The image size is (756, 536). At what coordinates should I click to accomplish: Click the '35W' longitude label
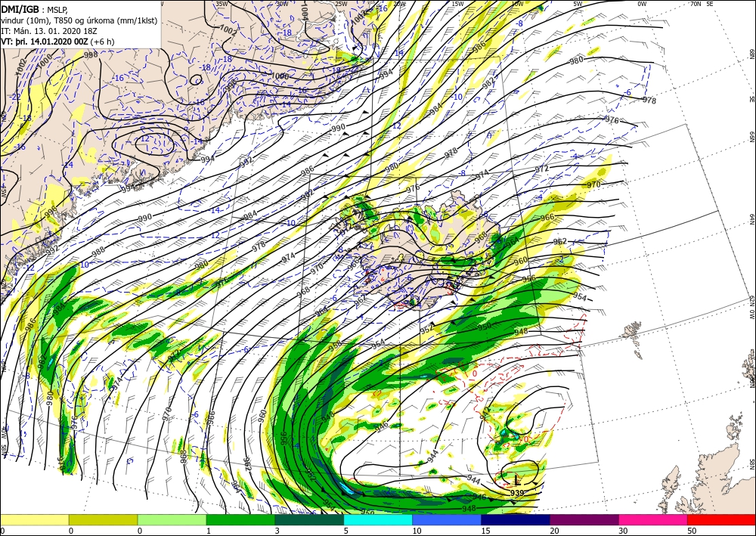click(222, 4)
